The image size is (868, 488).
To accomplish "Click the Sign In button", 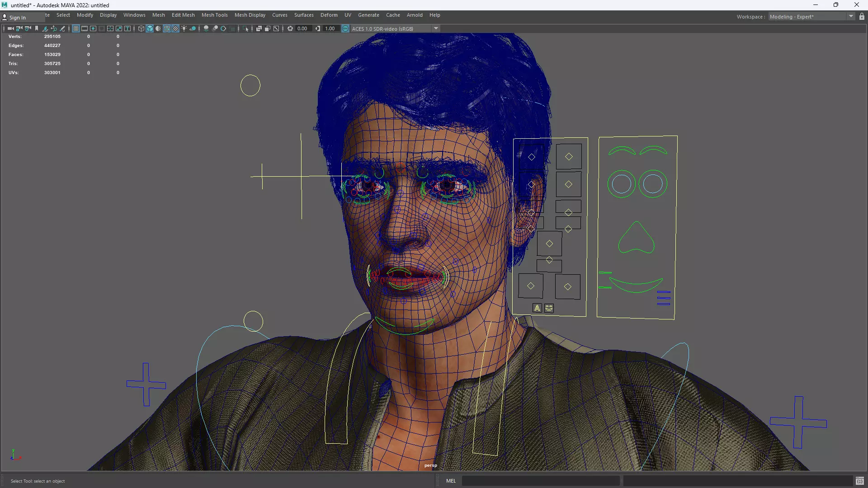I will (x=17, y=18).
